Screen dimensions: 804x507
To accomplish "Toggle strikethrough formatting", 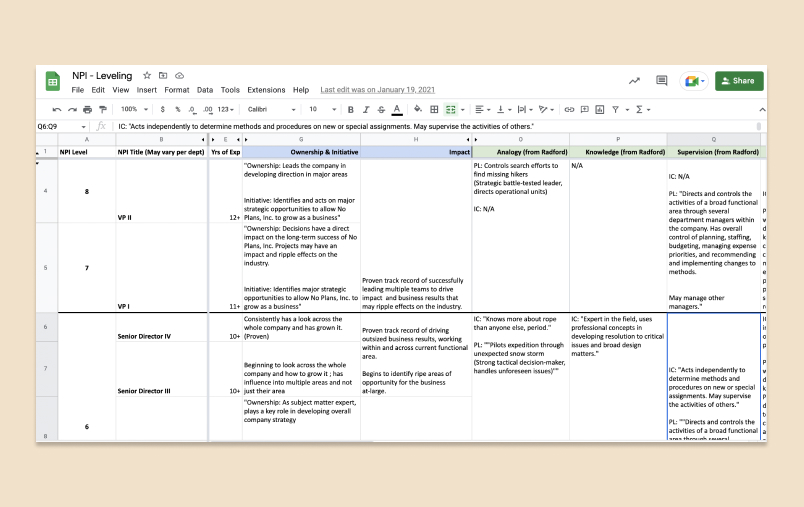I will point(381,109).
